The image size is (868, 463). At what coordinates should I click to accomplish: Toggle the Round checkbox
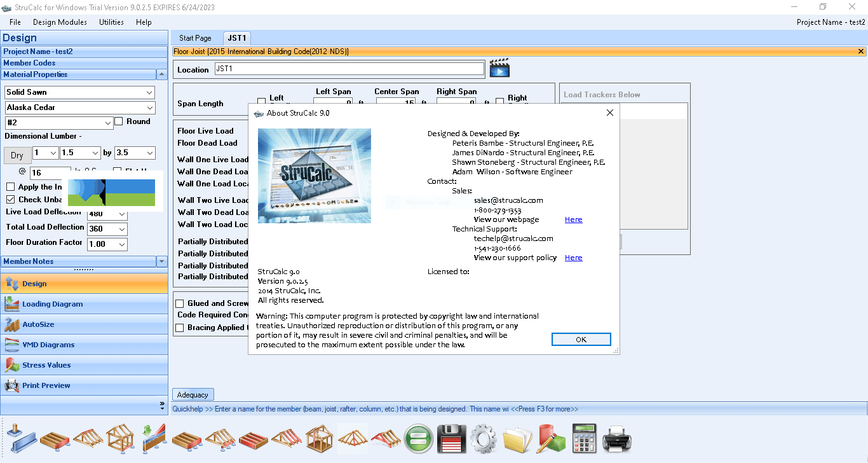tap(119, 121)
